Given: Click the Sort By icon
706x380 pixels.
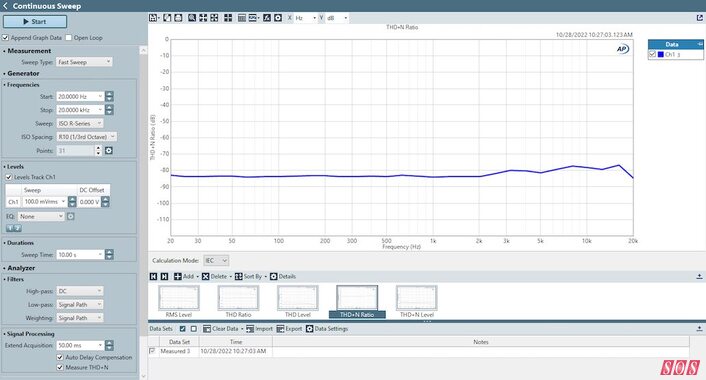Looking at the screenshot, I should (x=239, y=276).
